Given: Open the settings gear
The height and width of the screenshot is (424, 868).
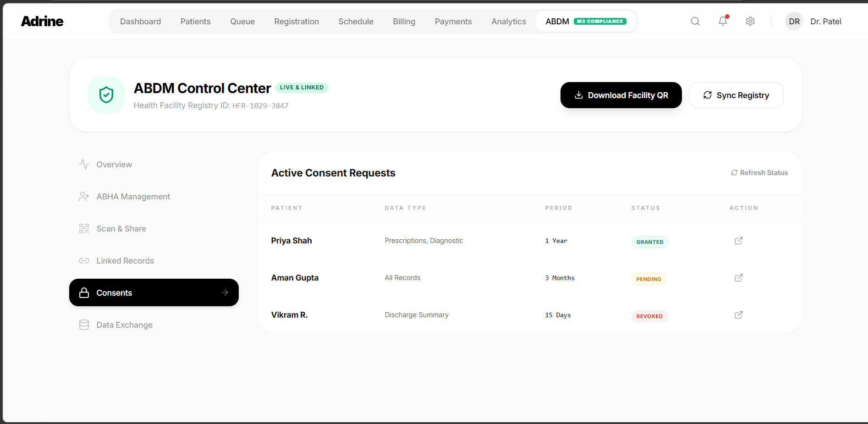Looking at the screenshot, I should coord(750,21).
